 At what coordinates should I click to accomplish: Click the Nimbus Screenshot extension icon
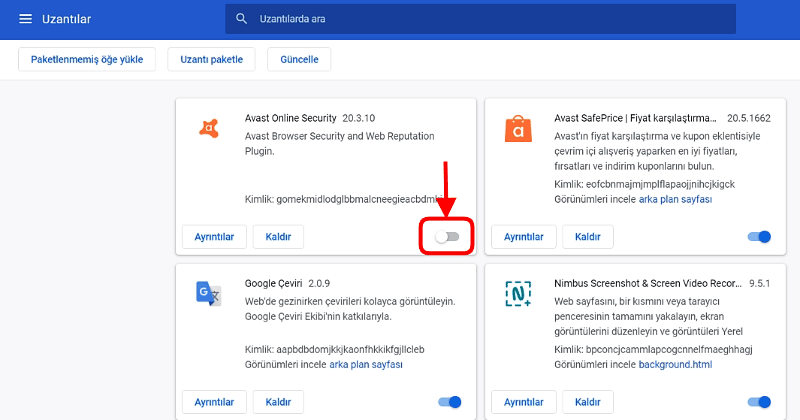click(x=518, y=293)
